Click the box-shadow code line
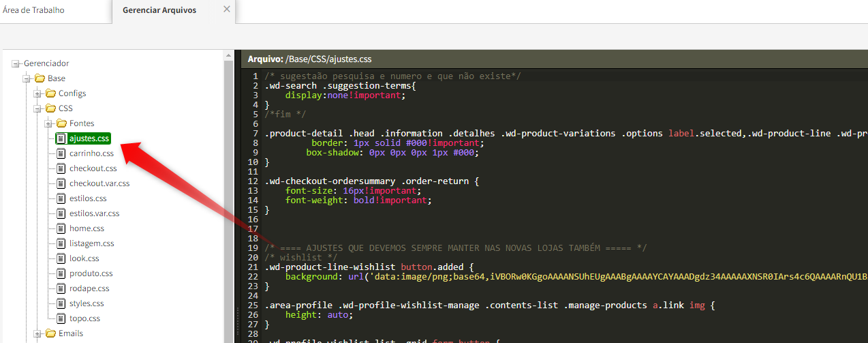 click(392, 153)
